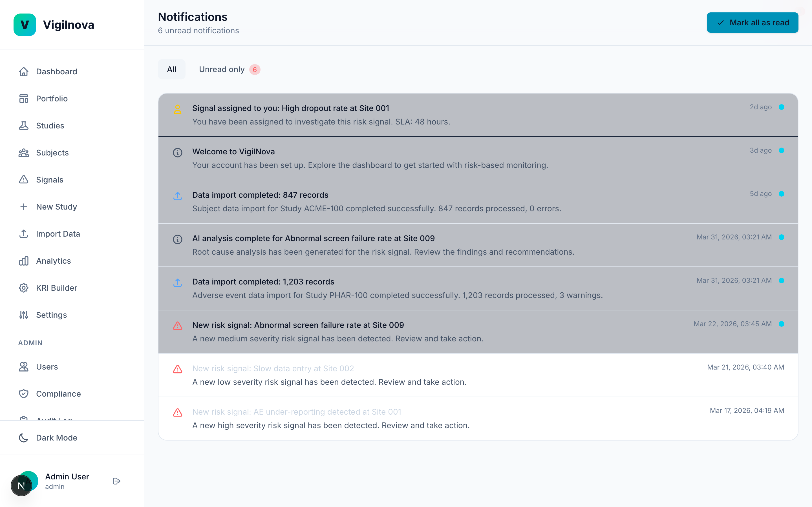Switch to Unread only filter
Image resolution: width=812 pixels, height=507 pixels.
(222, 69)
